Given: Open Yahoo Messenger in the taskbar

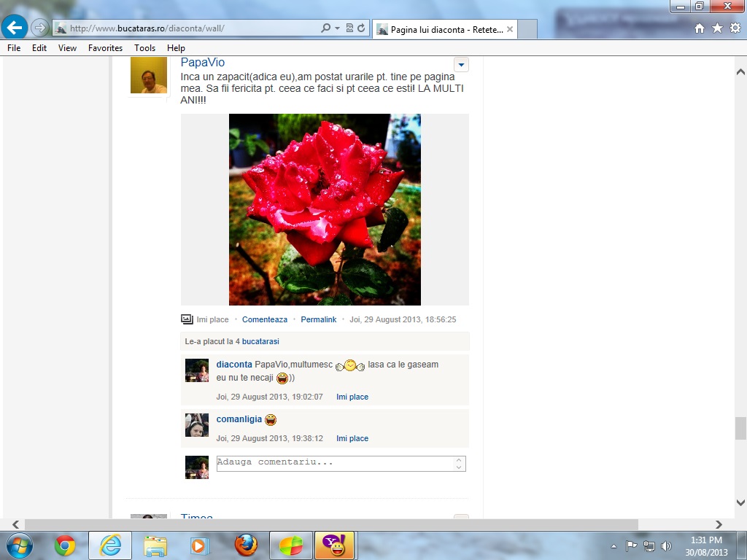Looking at the screenshot, I should pyautogui.click(x=334, y=545).
